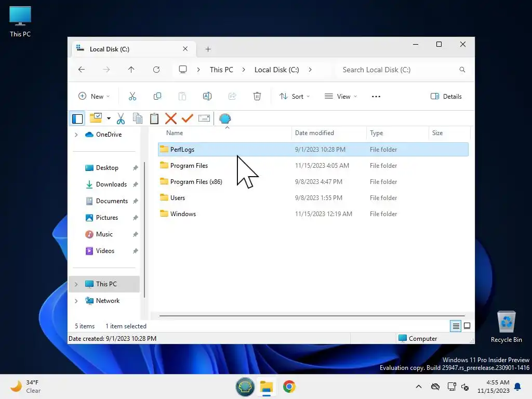Select the Windows folder
532x399 pixels.
313,214
